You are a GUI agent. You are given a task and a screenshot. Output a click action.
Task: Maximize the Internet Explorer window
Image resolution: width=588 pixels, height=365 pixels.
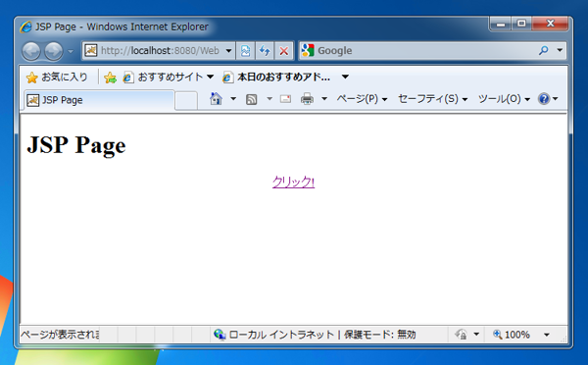[521, 24]
